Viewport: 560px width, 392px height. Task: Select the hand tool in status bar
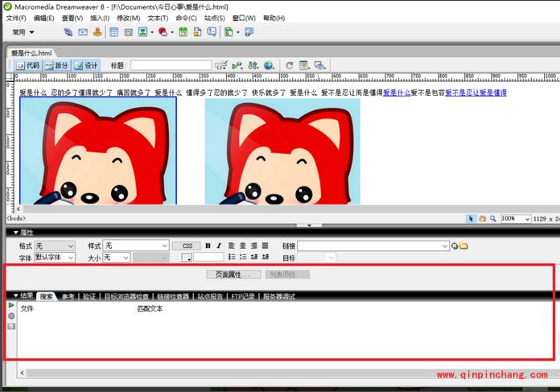[482, 218]
